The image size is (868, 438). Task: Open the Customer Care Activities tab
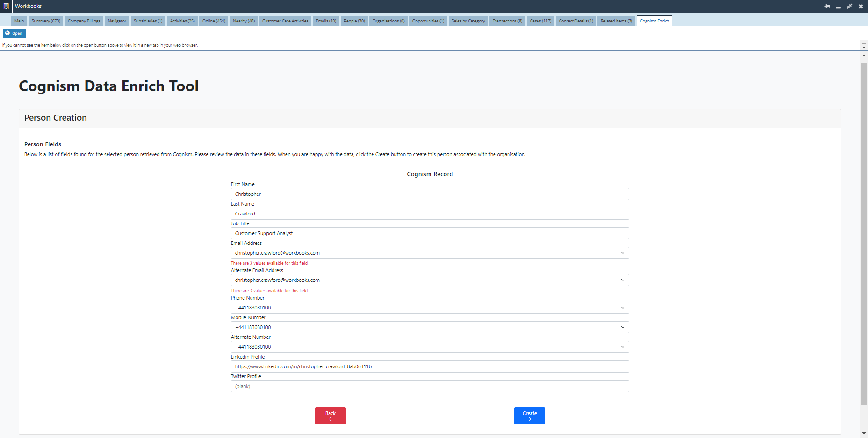pyautogui.click(x=285, y=21)
